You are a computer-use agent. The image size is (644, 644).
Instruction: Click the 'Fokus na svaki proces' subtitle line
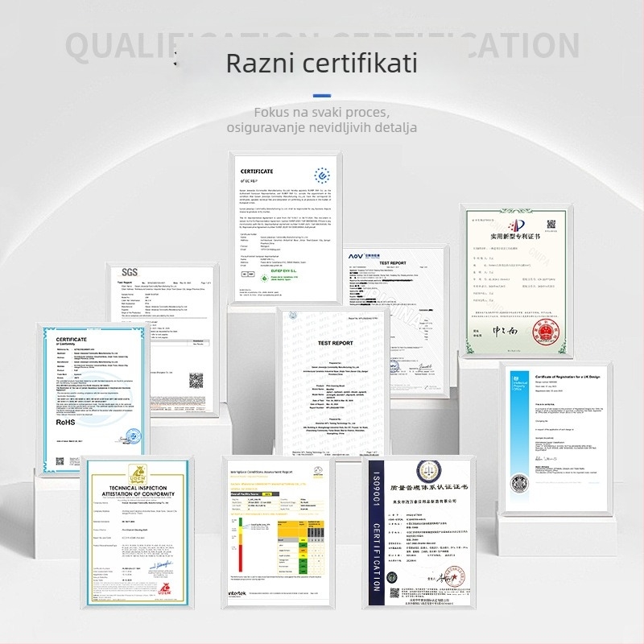pyautogui.click(x=321, y=112)
